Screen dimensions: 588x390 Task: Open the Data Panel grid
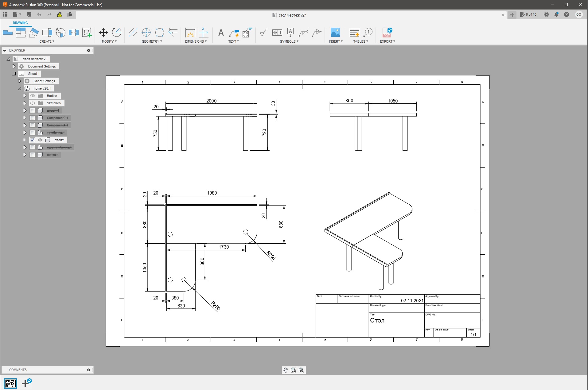(x=5, y=14)
